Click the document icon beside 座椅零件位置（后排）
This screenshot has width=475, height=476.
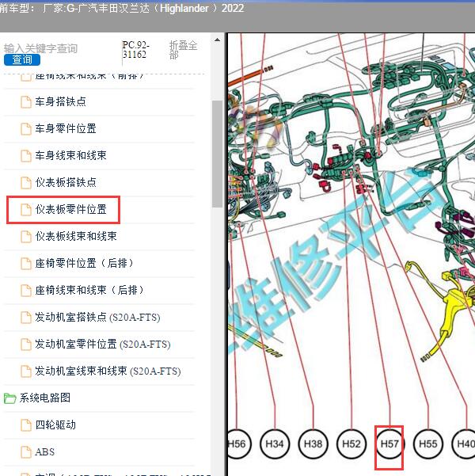coord(26,264)
